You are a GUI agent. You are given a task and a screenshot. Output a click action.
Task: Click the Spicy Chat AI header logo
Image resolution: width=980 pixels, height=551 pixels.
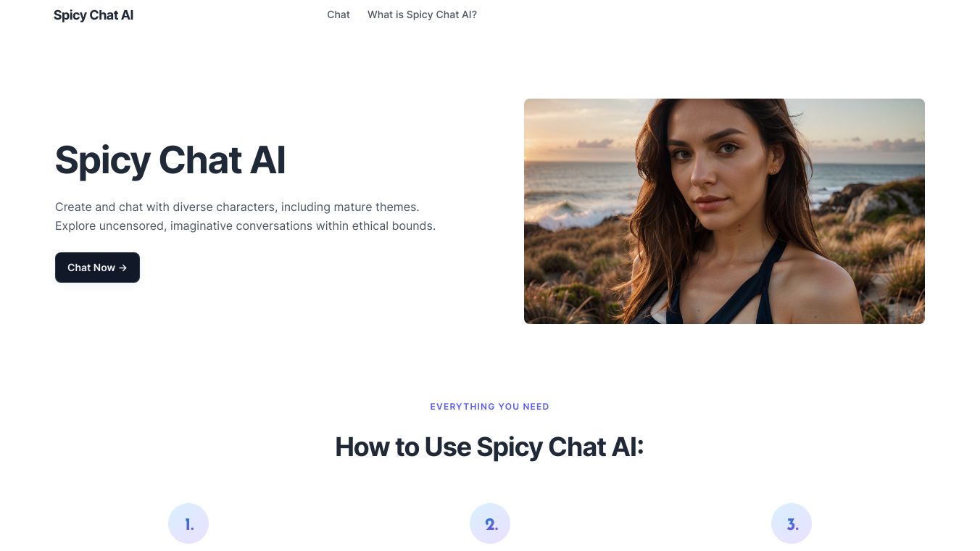(x=94, y=15)
